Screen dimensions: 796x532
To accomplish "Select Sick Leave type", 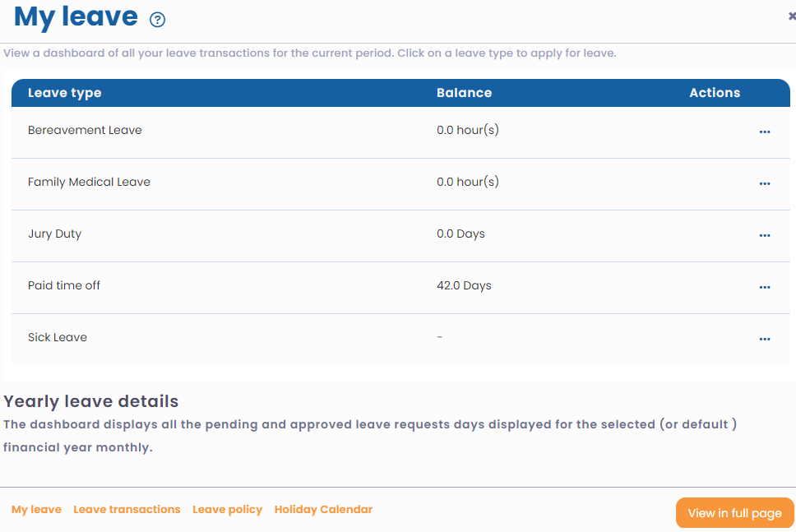I will tap(58, 337).
